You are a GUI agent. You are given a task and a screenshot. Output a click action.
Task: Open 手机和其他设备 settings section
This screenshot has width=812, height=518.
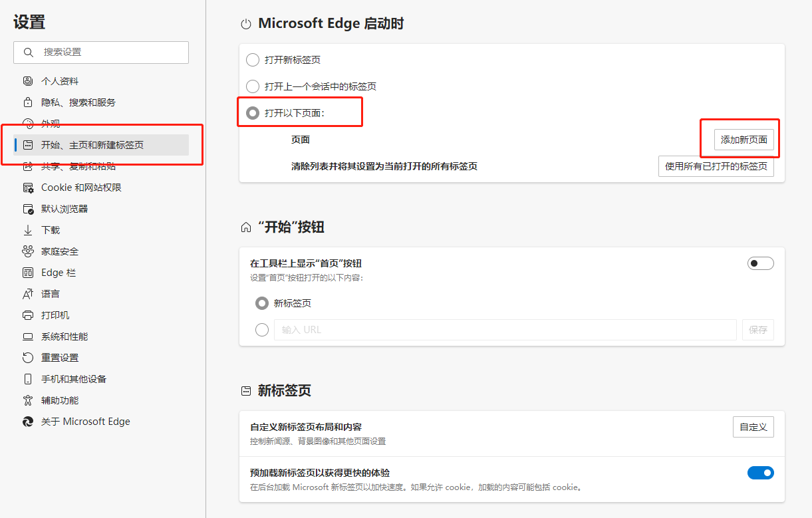click(x=101, y=379)
